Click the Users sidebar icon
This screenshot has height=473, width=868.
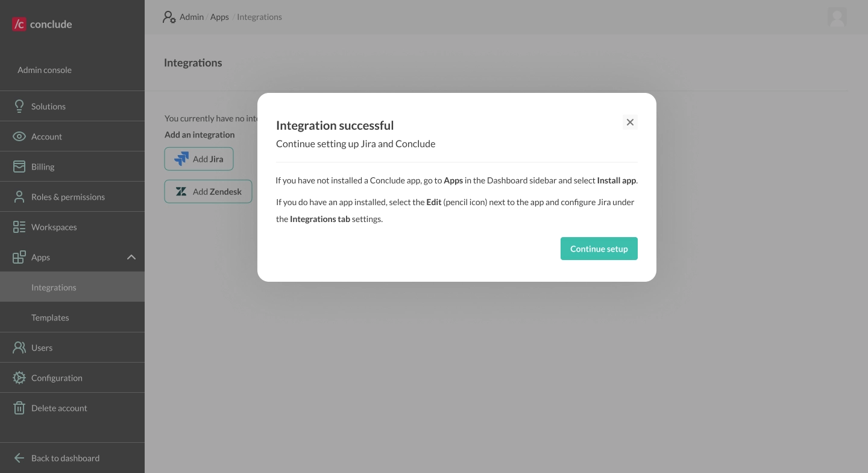click(19, 348)
